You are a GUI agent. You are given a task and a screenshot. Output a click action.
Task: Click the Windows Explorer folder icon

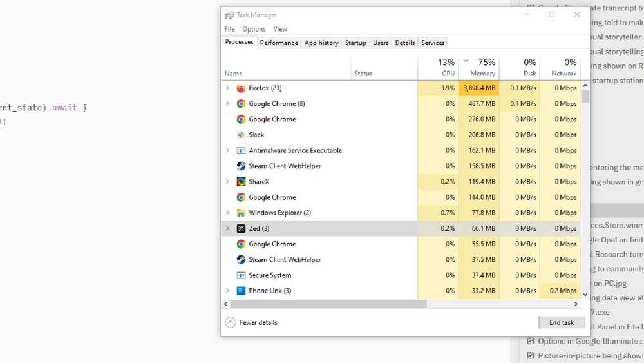(x=241, y=213)
